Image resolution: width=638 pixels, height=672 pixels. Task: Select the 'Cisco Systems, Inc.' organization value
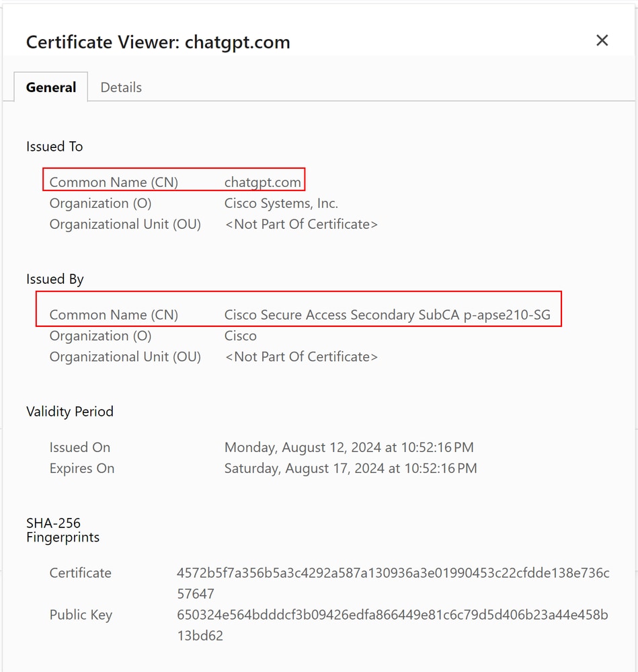pyautogui.click(x=281, y=203)
